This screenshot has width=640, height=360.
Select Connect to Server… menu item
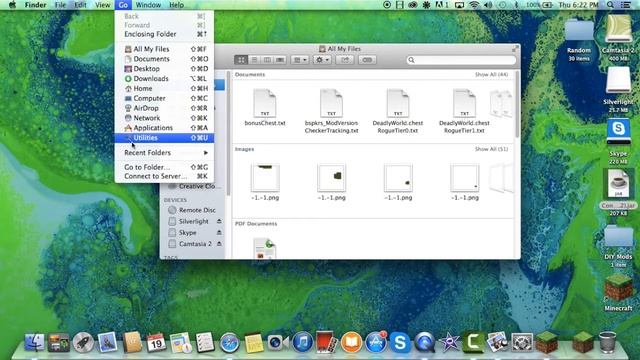[x=164, y=176]
